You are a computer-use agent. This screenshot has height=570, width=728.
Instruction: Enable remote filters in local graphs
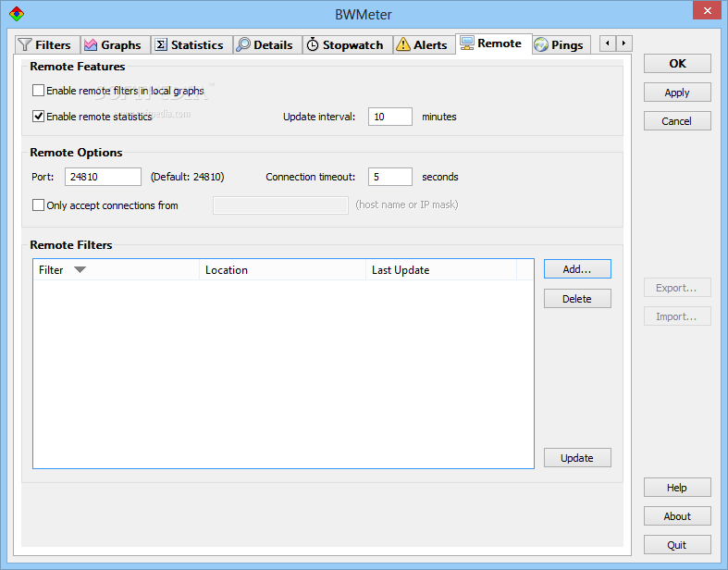[39, 90]
